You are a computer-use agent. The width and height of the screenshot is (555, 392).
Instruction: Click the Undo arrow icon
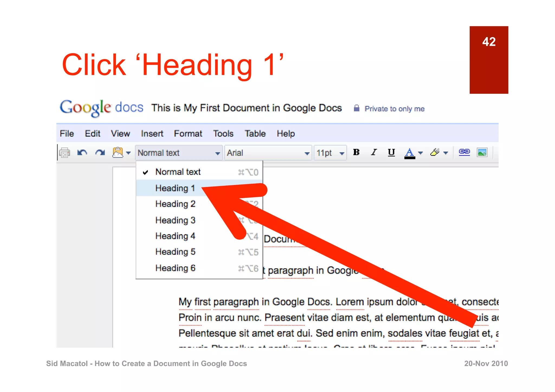point(82,153)
